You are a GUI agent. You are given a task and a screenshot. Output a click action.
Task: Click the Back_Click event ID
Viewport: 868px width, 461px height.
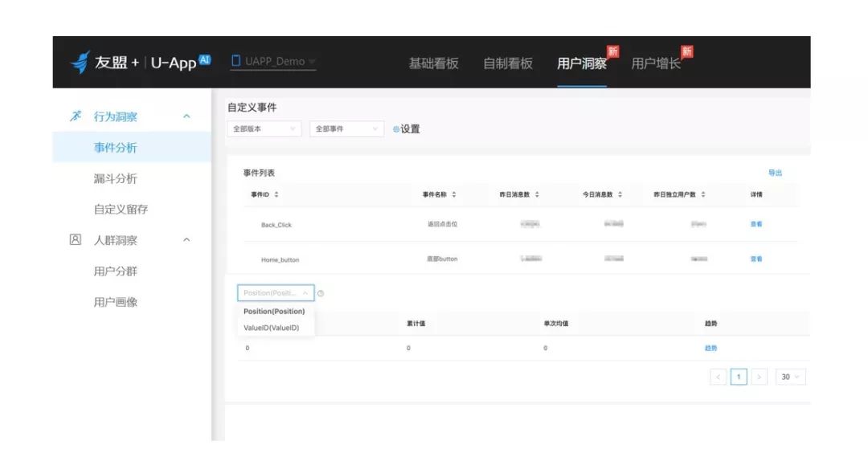click(x=276, y=225)
